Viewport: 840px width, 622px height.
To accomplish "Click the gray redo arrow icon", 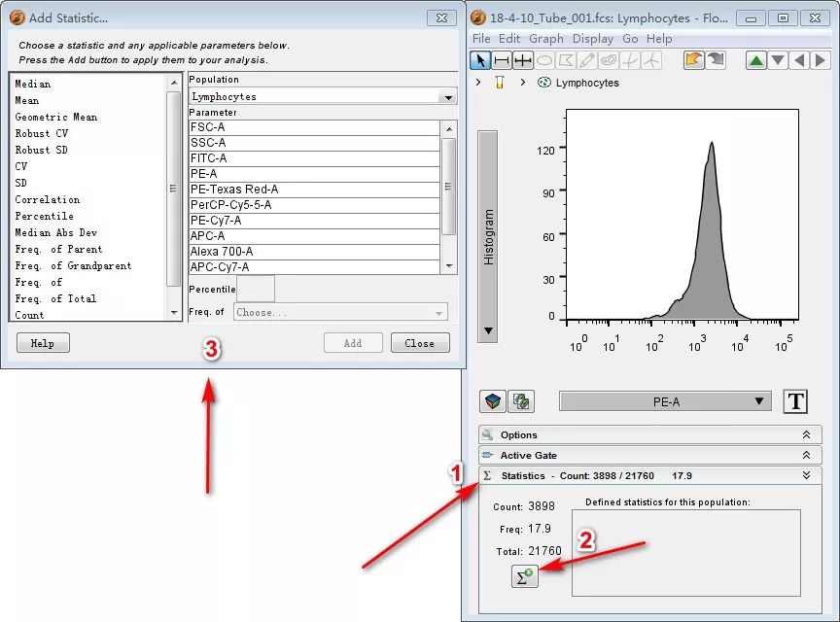I will click(716, 60).
